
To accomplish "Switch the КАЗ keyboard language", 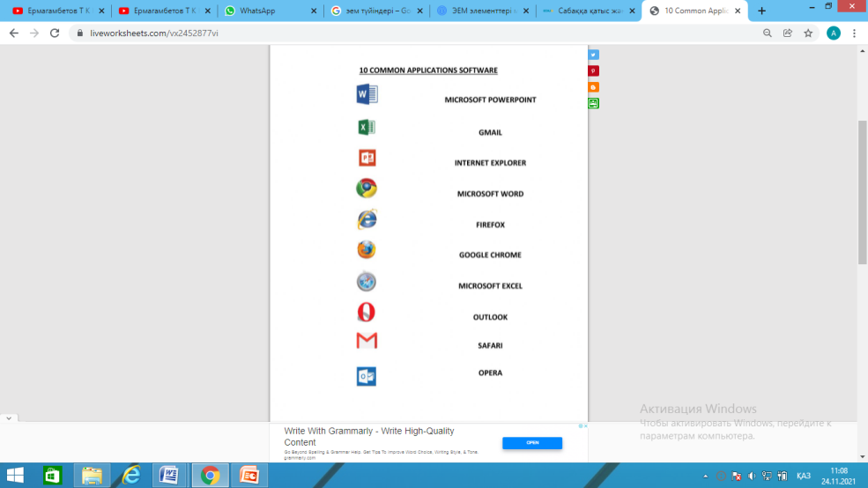I will 804,476.
